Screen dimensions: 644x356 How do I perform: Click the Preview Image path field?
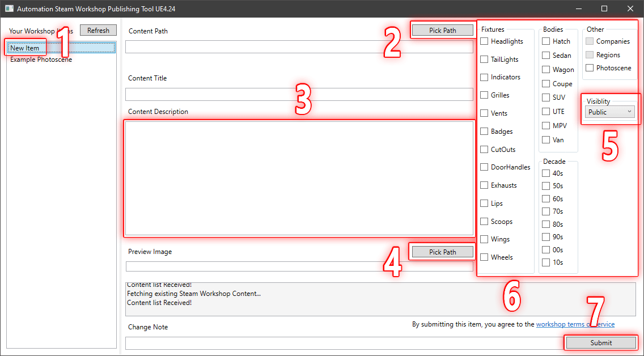coord(299,266)
